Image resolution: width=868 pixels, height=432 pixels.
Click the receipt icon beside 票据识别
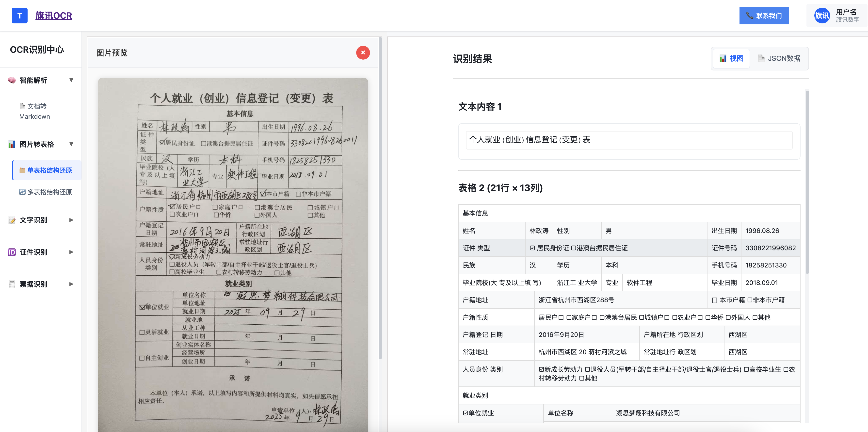tap(12, 284)
